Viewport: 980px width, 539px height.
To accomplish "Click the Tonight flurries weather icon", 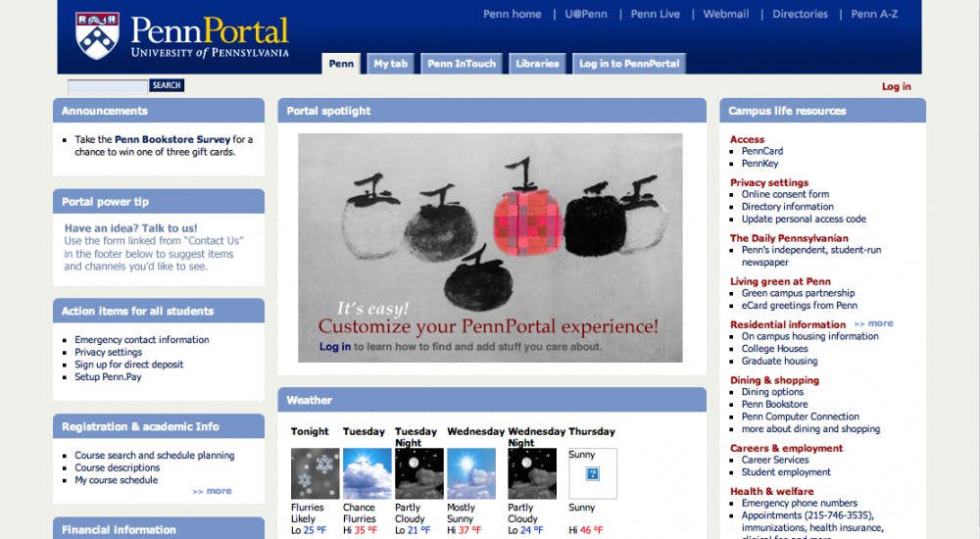I will coord(315,474).
